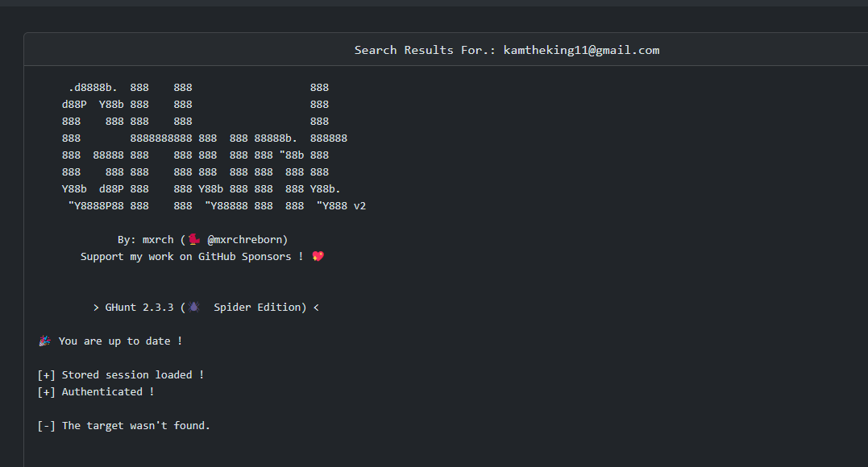Screen dimensions: 868x467
Task: Click the [+] marker beside Stored session loaded
Action: coord(47,374)
